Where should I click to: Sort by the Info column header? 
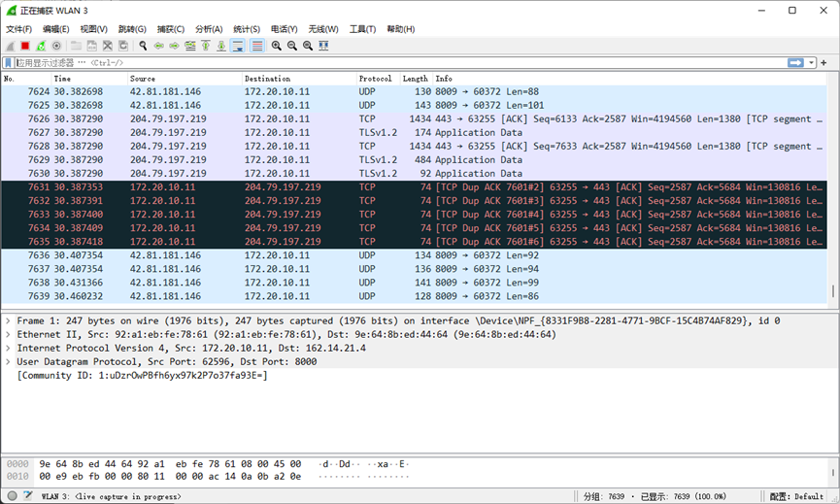click(629, 79)
